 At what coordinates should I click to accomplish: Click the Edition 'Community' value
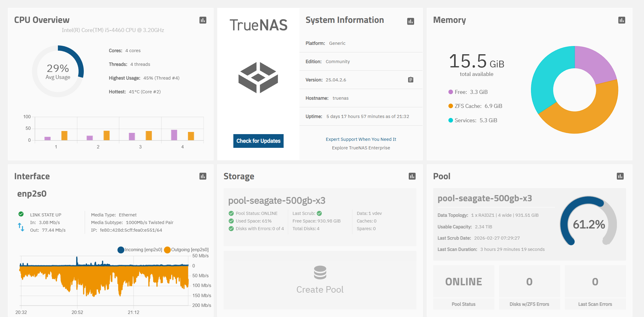(x=338, y=62)
